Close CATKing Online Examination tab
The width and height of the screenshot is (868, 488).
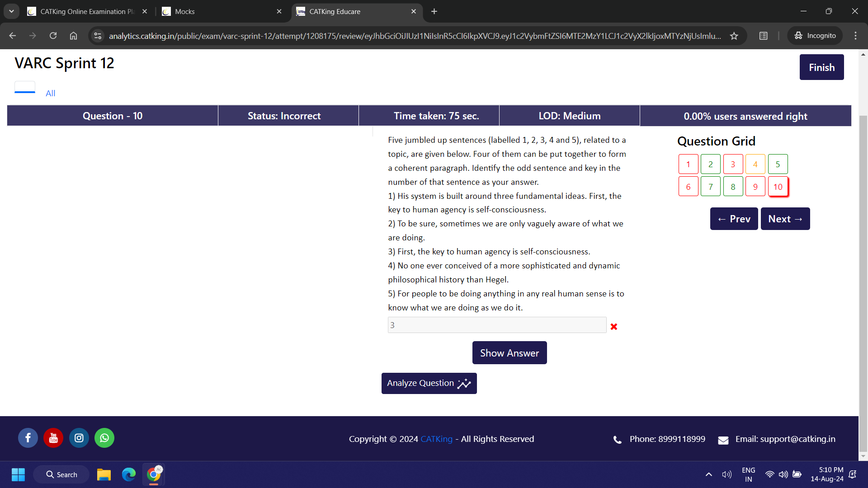click(x=145, y=11)
